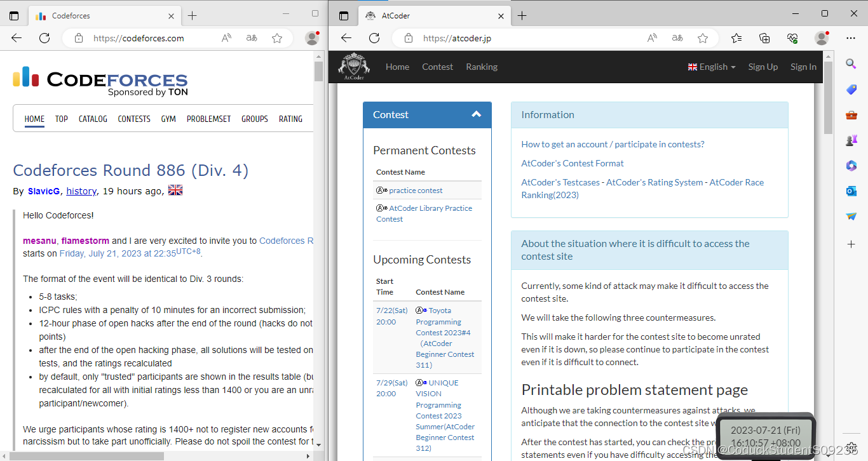The width and height of the screenshot is (868, 461).
Task: Open Edge sidebar Search
Action: (x=851, y=63)
